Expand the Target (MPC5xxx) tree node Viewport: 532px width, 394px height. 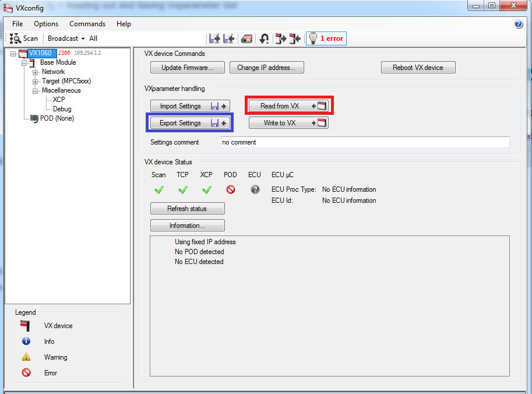pos(36,82)
